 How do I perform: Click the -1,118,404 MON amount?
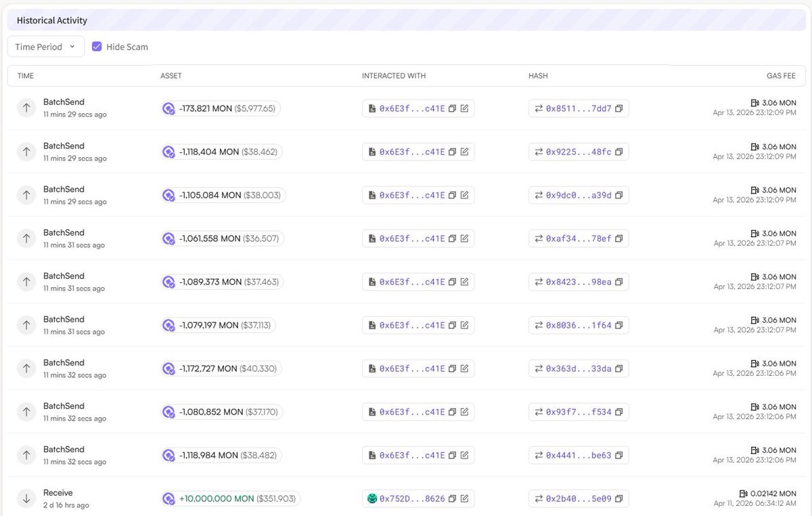click(x=209, y=152)
